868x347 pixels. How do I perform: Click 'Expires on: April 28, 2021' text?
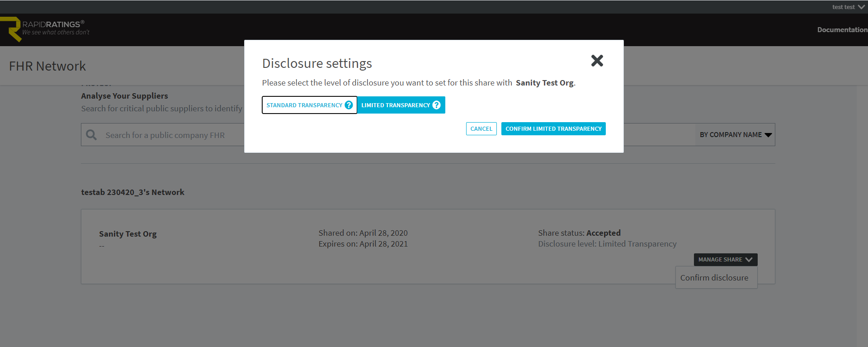363,244
